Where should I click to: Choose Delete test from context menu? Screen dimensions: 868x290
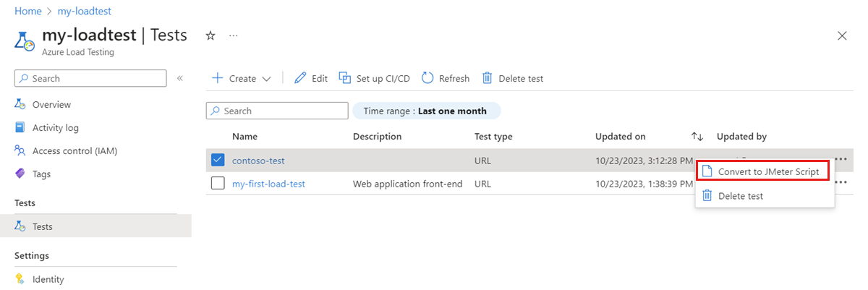pos(740,196)
